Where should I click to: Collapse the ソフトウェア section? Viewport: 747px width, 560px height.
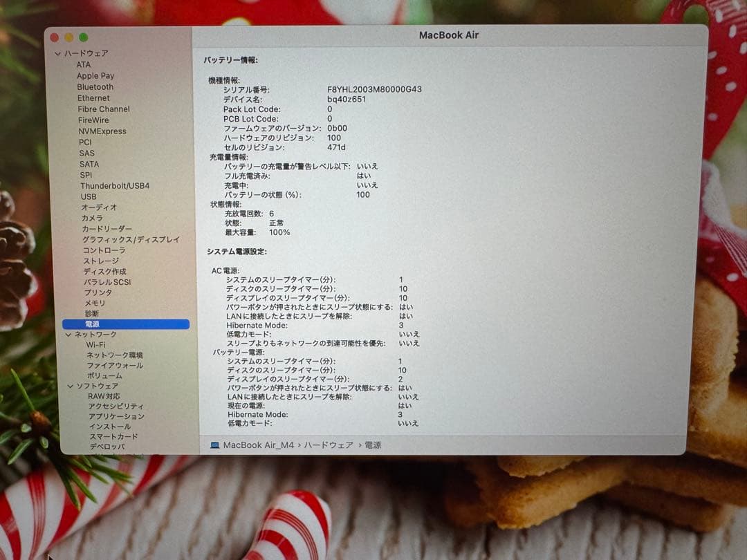click(x=69, y=385)
